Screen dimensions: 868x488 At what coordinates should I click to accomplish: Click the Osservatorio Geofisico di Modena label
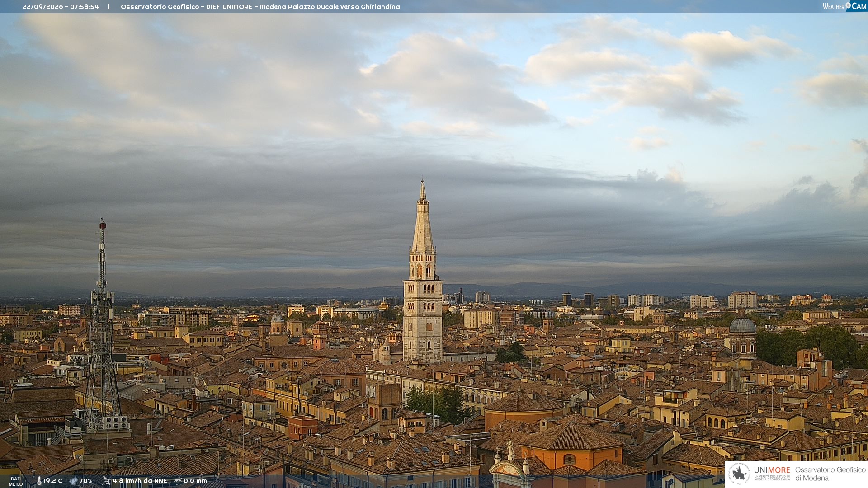(x=830, y=474)
